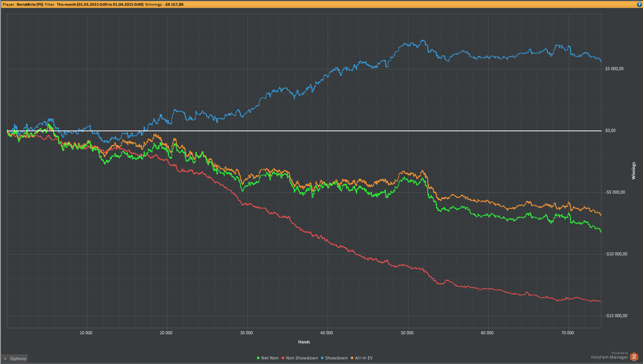
Task: Click the 30 000 hands axis label
Action: pyautogui.click(x=246, y=333)
